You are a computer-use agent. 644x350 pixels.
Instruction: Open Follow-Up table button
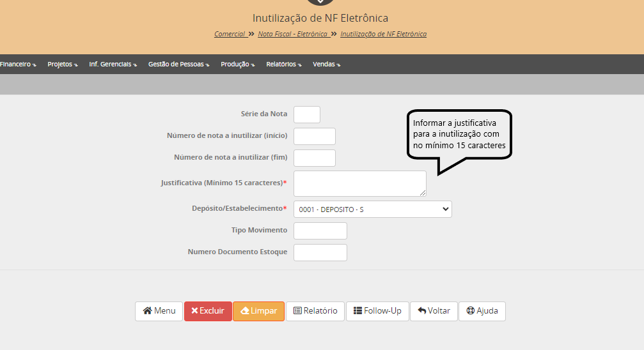pos(377,311)
